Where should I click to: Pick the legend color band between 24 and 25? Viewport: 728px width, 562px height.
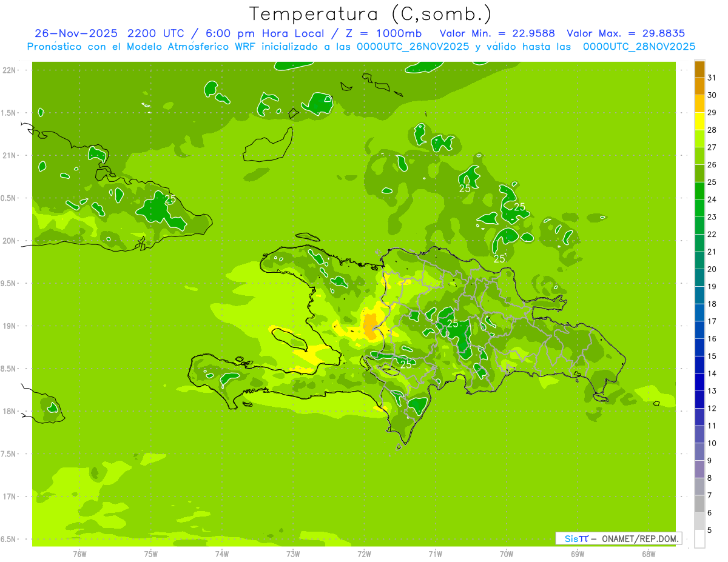[x=699, y=190]
